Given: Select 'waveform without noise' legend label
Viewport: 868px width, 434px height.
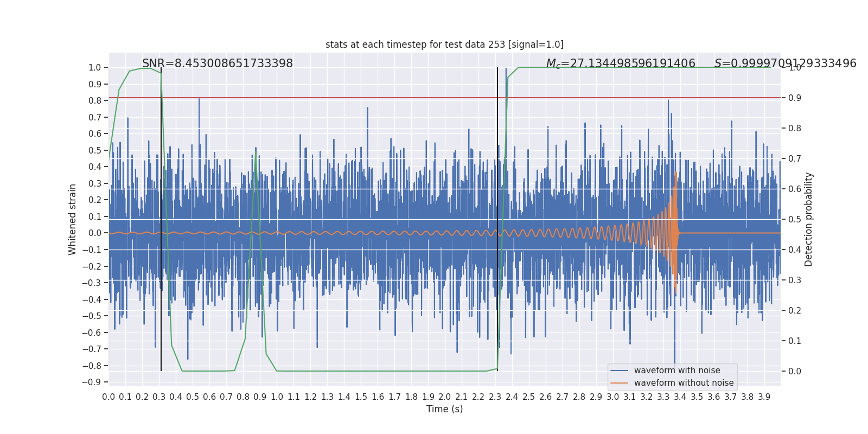Looking at the screenshot, I should pyautogui.click(x=684, y=383).
